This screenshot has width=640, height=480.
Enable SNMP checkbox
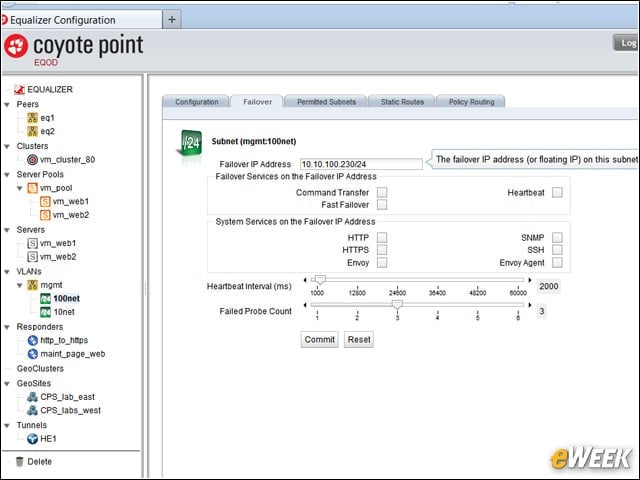tap(557, 238)
